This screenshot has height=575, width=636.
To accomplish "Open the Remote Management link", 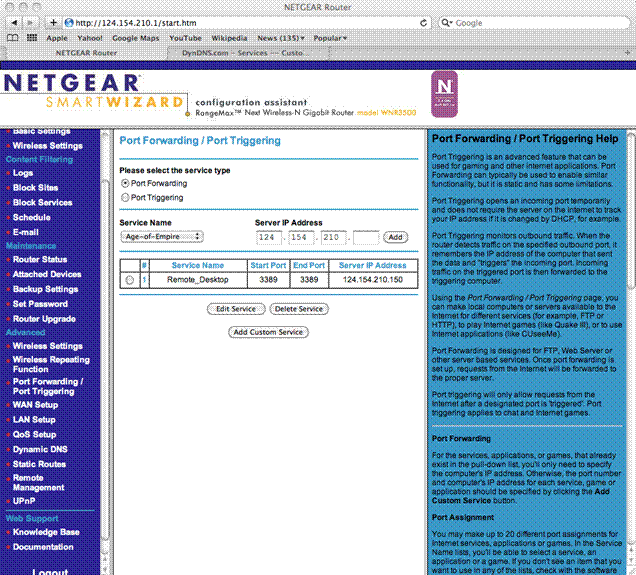I will (39, 483).
